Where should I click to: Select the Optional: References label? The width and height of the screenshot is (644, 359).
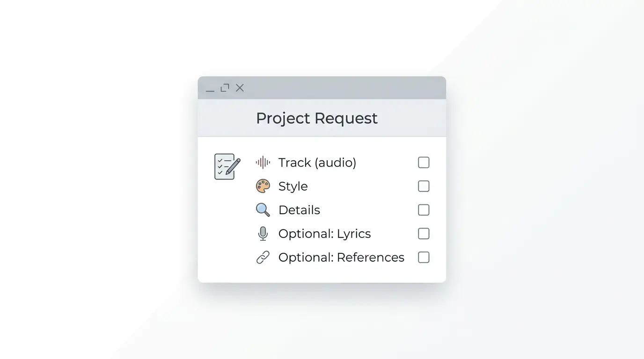tap(341, 258)
